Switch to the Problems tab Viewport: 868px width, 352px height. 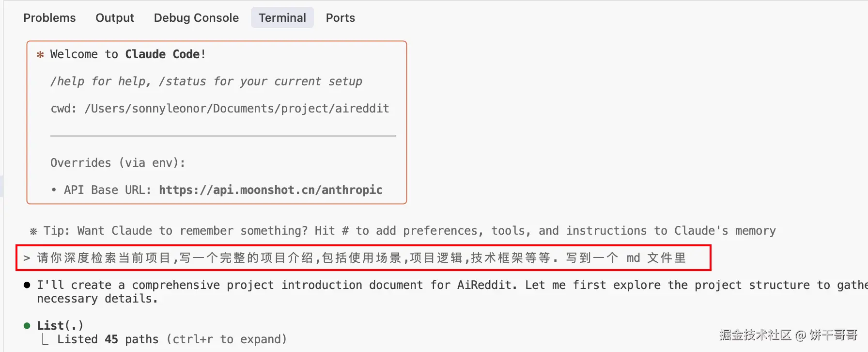tap(49, 18)
